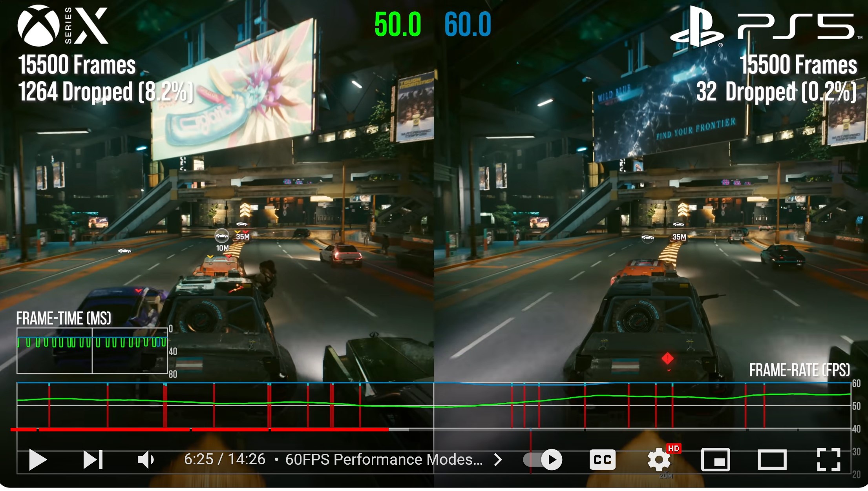Expand the chapter chevron arrow

point(498,460)
